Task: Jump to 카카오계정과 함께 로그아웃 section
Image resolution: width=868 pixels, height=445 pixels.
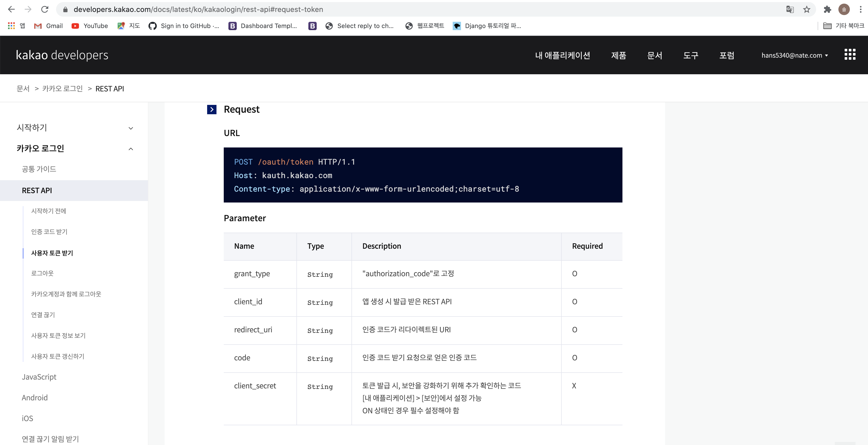Action: click(66, 294)
